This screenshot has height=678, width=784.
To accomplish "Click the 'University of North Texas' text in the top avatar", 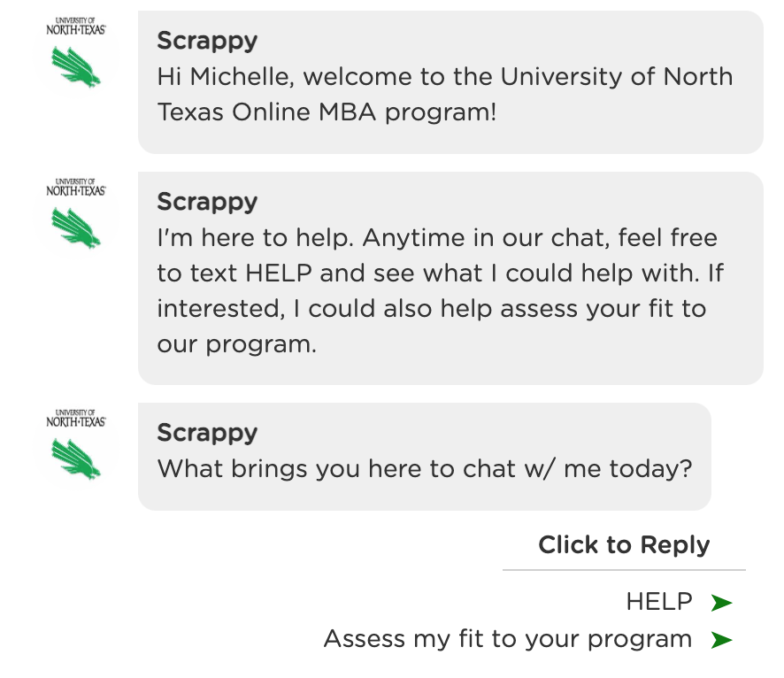I will (76, 26).
